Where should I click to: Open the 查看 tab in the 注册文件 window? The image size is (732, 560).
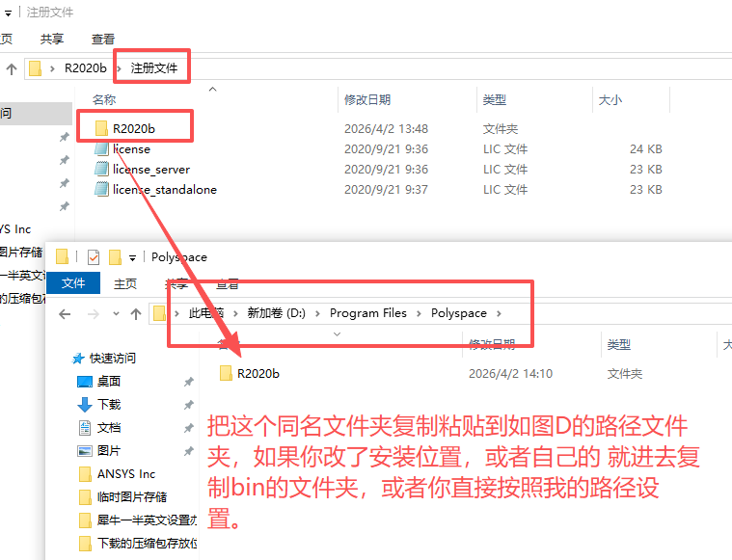tap(102, 39)
